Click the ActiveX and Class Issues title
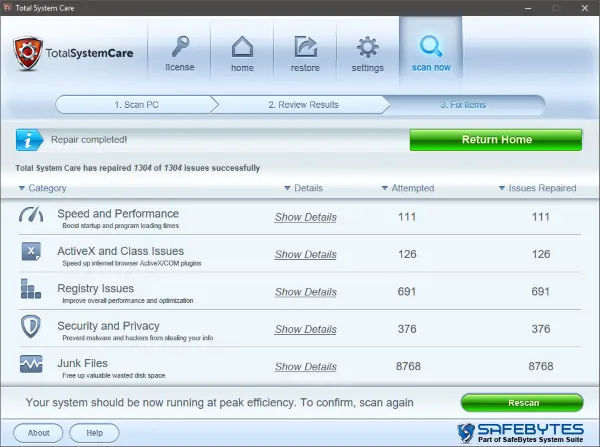This screenshot has width=600, height=447. (121, 251)
